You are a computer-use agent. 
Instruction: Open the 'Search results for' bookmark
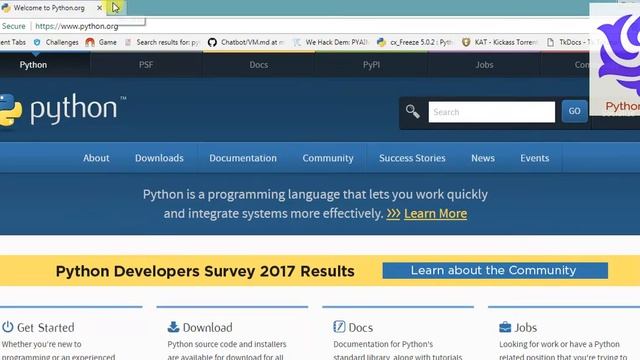tap(162, 42)
